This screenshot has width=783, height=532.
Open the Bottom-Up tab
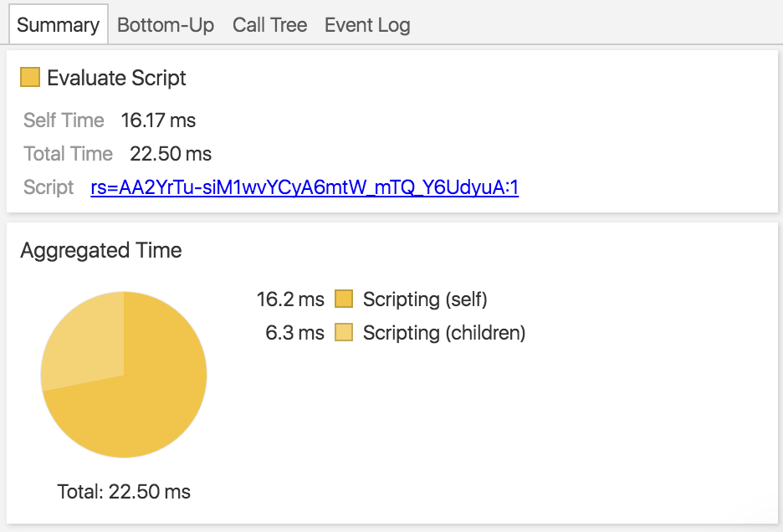coord(166,25)
